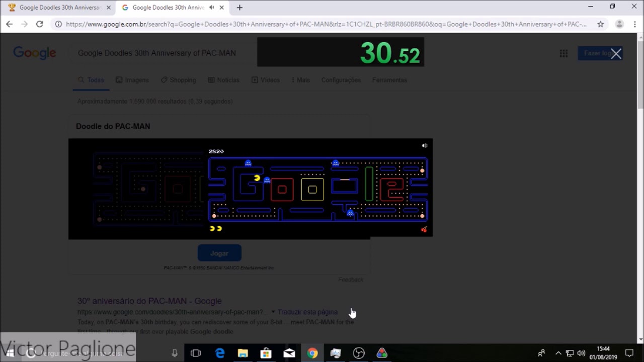
Task: Open the Google apps grid
Action: coord(563,53)
